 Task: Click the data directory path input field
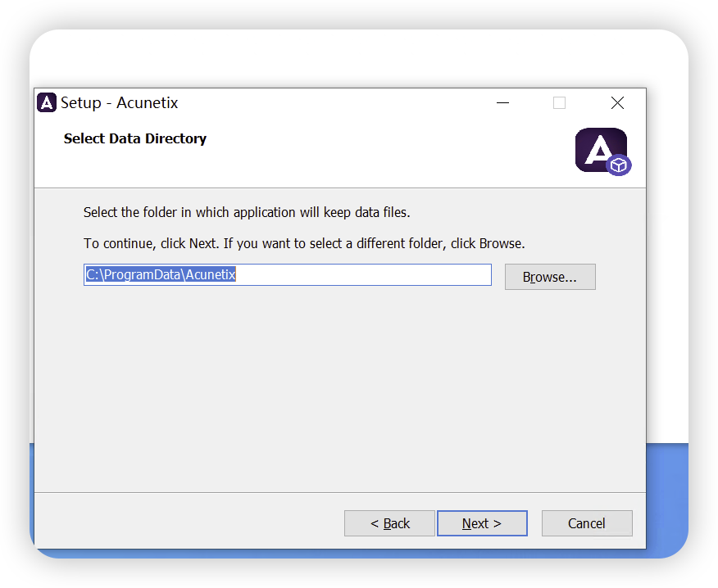pyautogui.click(x=287, y=275)
